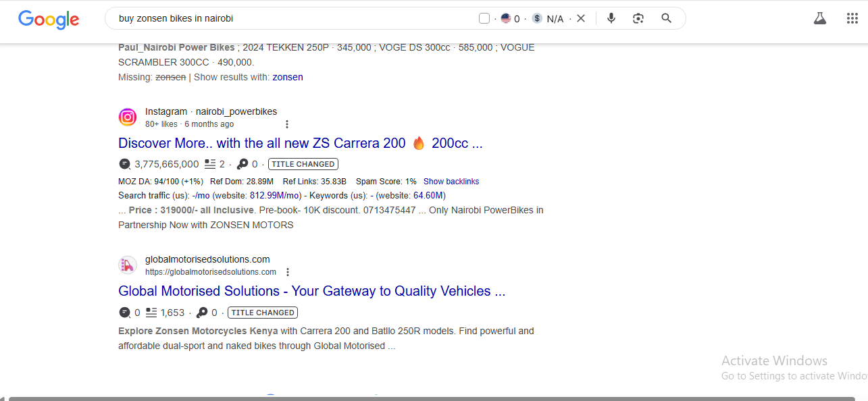Tick the keyword checkbox in the search bar
This screenshot has width=868, height=401.
[484, 18]
